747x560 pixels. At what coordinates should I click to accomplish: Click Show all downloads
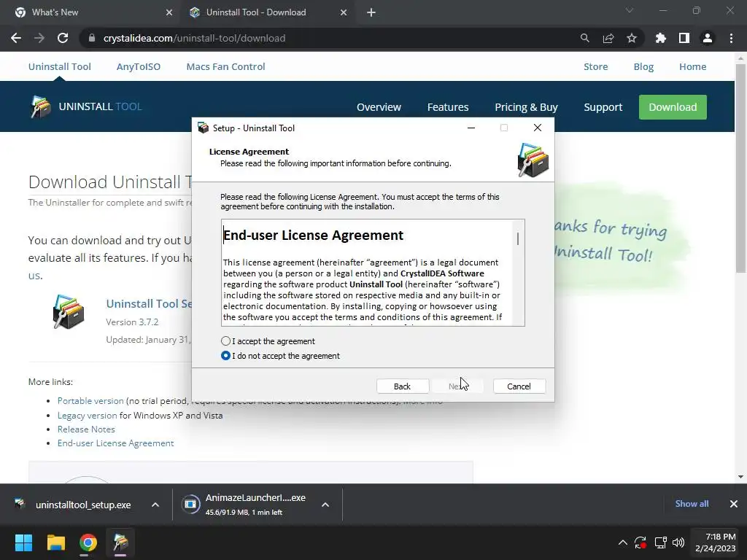tap(692, 504)
